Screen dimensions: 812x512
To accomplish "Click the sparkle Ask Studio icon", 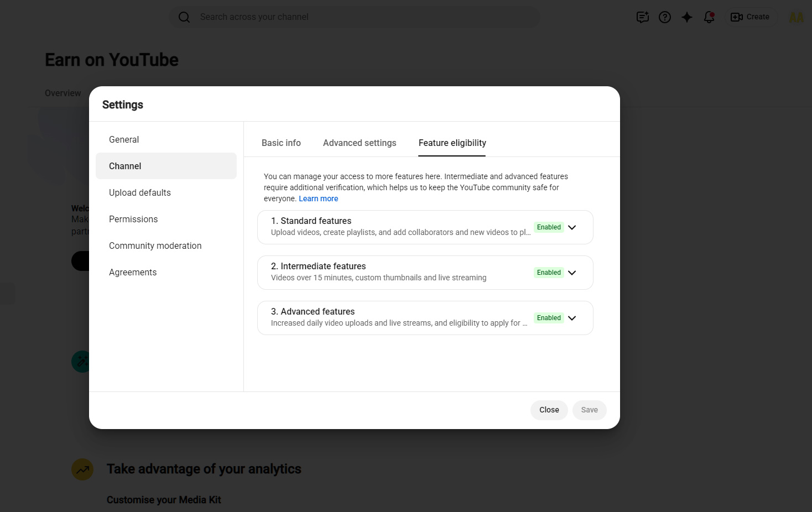I will (x=687, y=17).
